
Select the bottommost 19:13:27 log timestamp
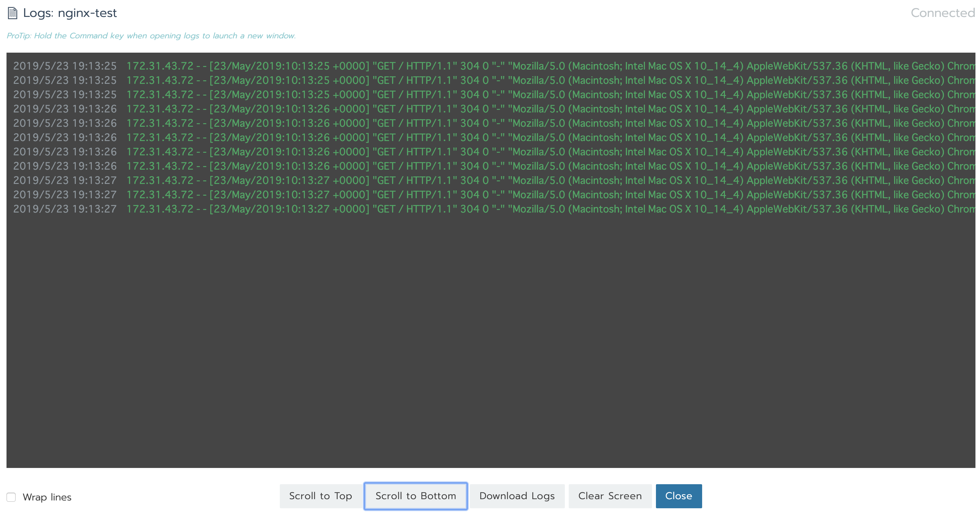point(65,209)
